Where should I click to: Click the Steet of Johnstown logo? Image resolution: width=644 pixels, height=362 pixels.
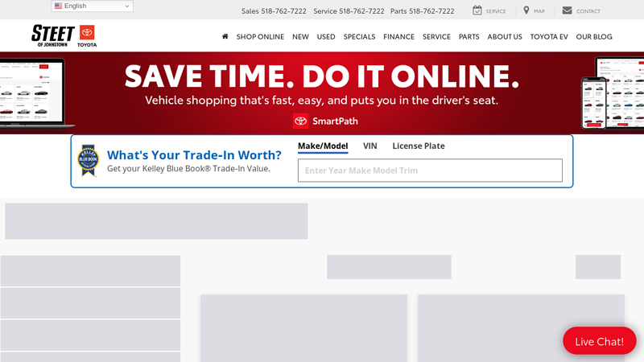click(x=52, y=35)
